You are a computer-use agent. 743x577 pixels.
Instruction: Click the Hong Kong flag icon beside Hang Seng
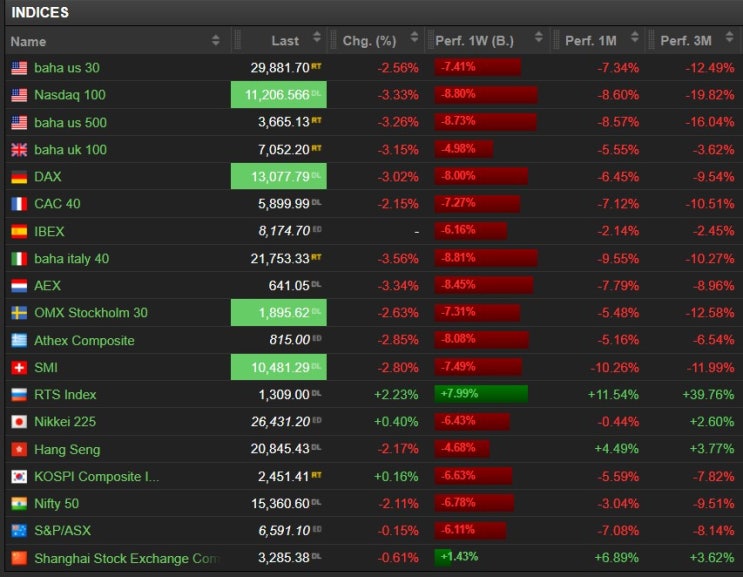(19, 449)
